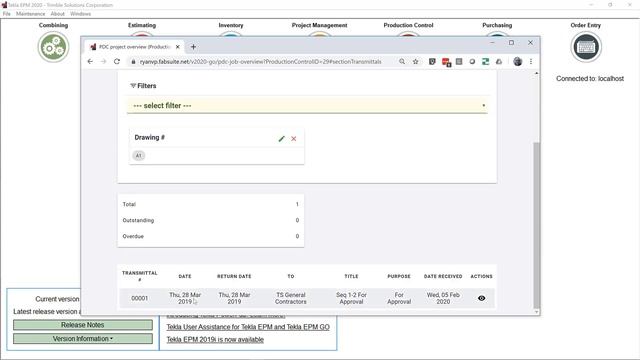
Task: Click the Total count row
Action: 211,204
